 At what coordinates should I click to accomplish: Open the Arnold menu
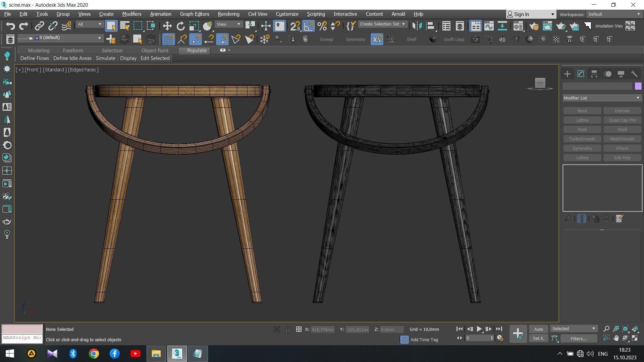click(x=398, y=14)
